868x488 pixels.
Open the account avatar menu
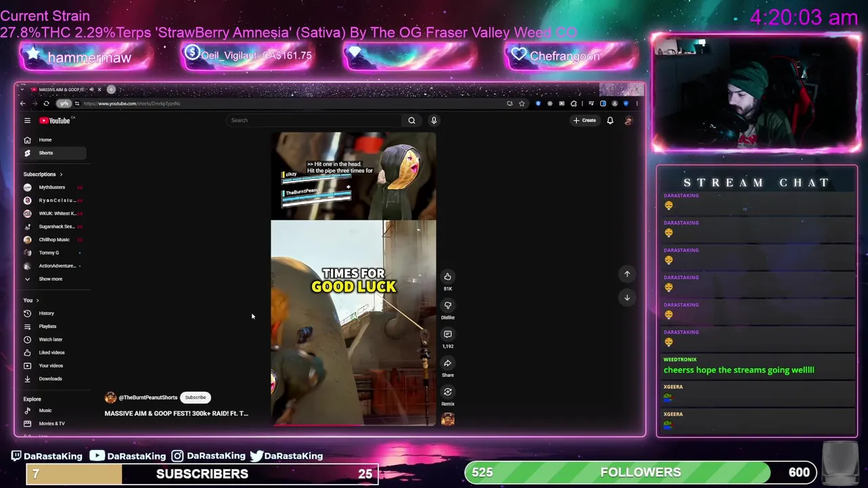click(628, 121)
